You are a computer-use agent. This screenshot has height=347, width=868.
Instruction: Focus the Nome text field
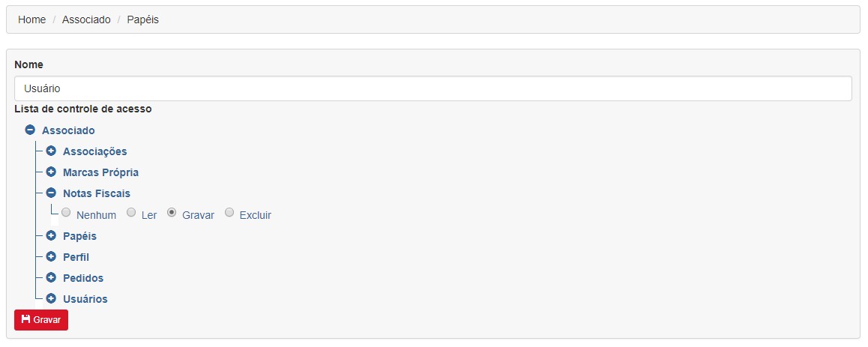click(433, 88)
